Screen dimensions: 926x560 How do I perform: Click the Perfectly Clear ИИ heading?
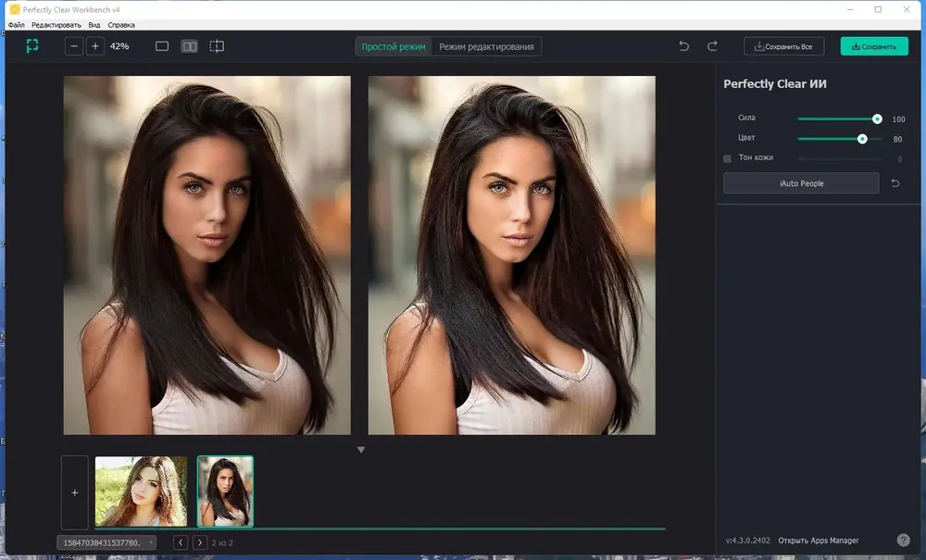(775, 84)
